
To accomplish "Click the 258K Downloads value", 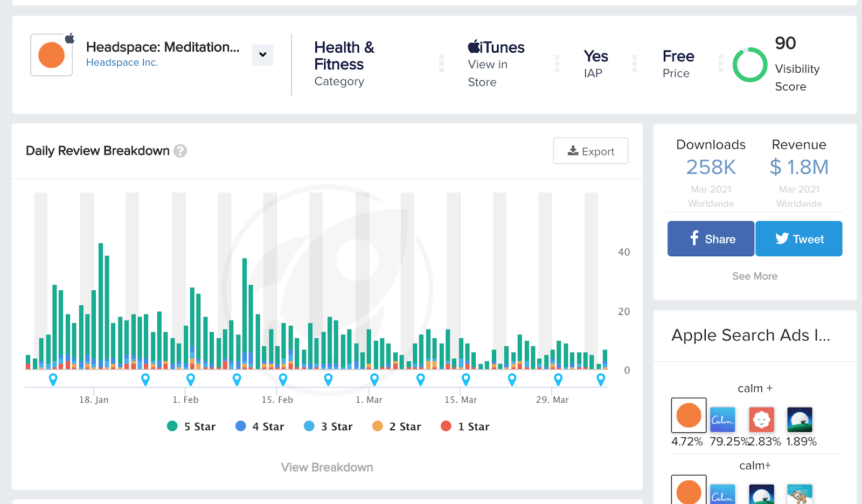I will 711,167.
